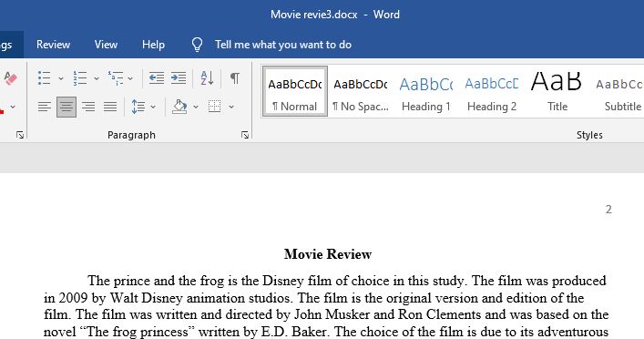Align text right
Image resolution: width=644 pixels, height=339 pixels.
tap(88, 107)
